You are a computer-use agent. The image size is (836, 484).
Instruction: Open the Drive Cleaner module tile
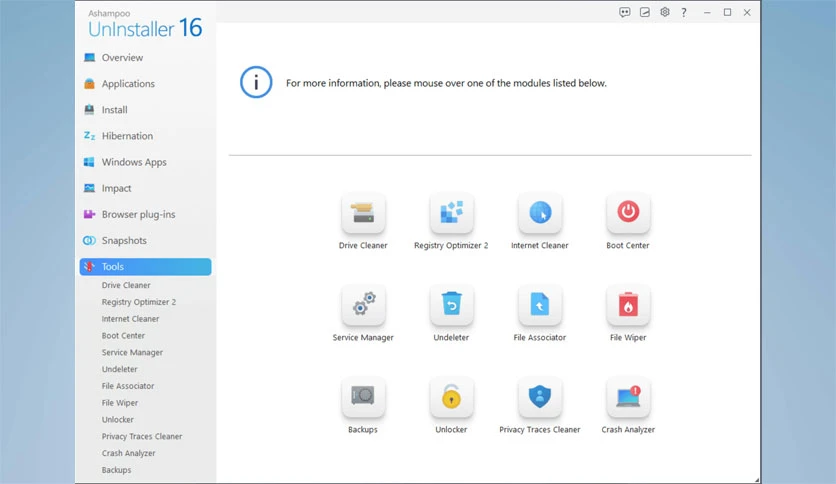(x=363, y=213)
